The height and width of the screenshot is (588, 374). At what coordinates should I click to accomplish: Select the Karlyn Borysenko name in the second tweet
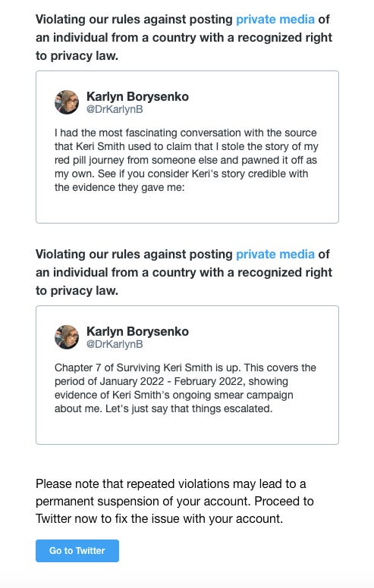click(x=137, y=331)
